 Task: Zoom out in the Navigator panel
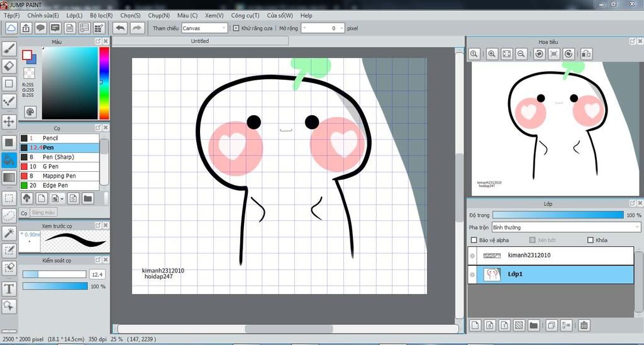(521, 54)
